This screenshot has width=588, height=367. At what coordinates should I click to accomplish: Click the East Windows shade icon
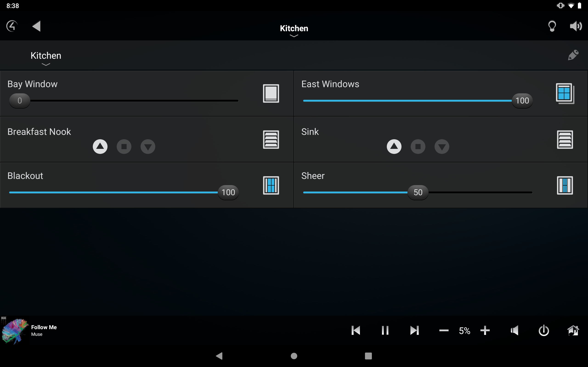565,93
